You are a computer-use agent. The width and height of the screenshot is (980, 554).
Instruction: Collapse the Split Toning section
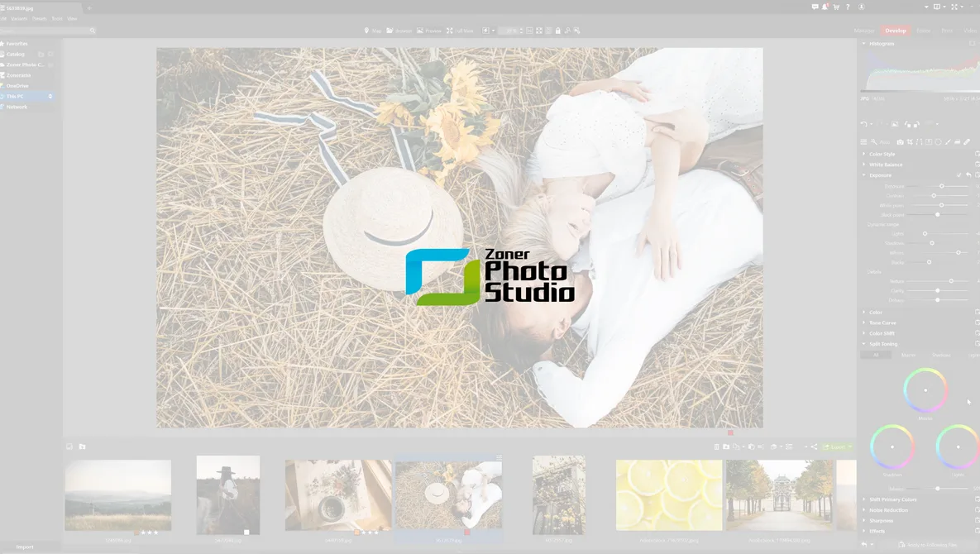click(x=883, y=344)
